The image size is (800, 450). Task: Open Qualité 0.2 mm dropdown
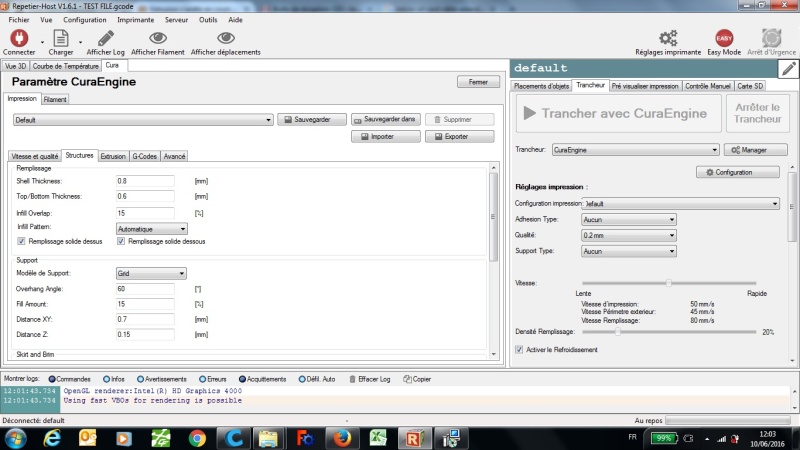tap(629, 235)
